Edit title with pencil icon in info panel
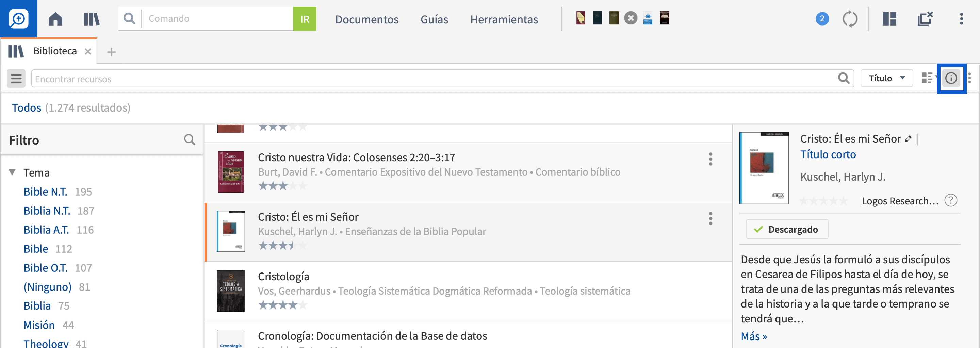The image size is (980, 348). [908, 139]
